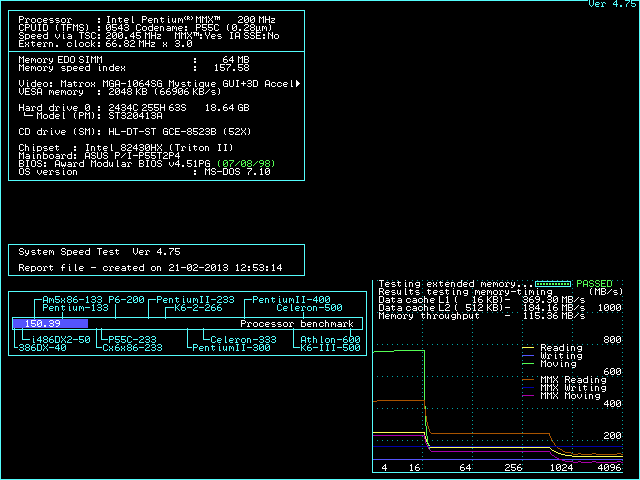Click the hard drive model ST320413A
The height and width of the screenshot is (480, 640).
[x=135, y=116]
